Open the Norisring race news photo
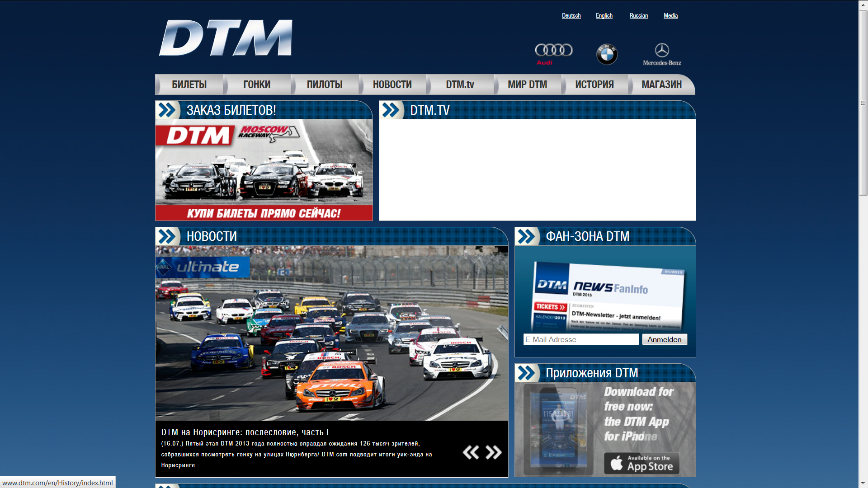 pyautogui.click(x=332, y=333)
